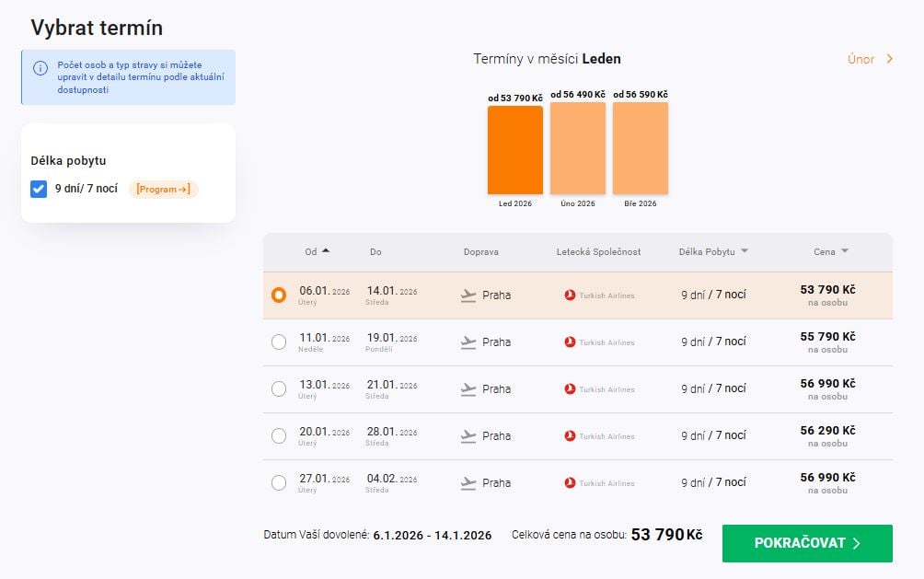Viewport: 924px width, 579px height.
Task: Sort by Délka Pobytu column header
Action: tap(712, 251)
